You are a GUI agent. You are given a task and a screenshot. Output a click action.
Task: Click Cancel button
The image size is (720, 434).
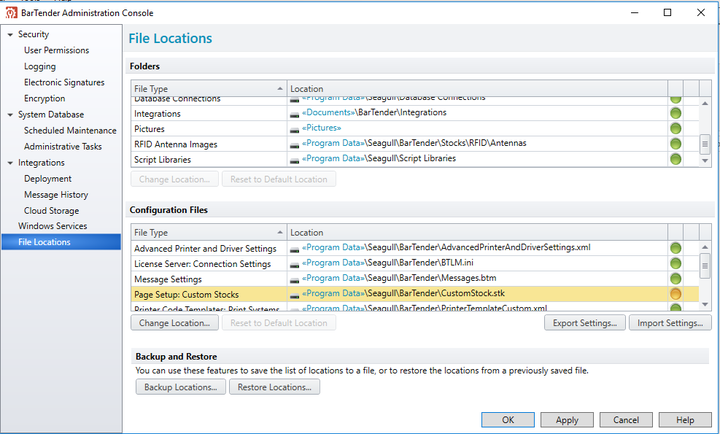[626, 420]
